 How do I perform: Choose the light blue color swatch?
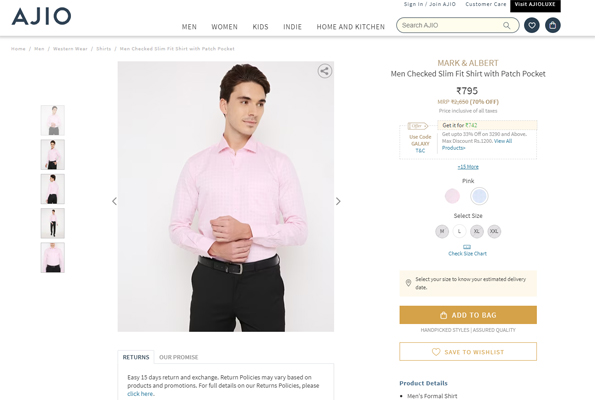479,196
